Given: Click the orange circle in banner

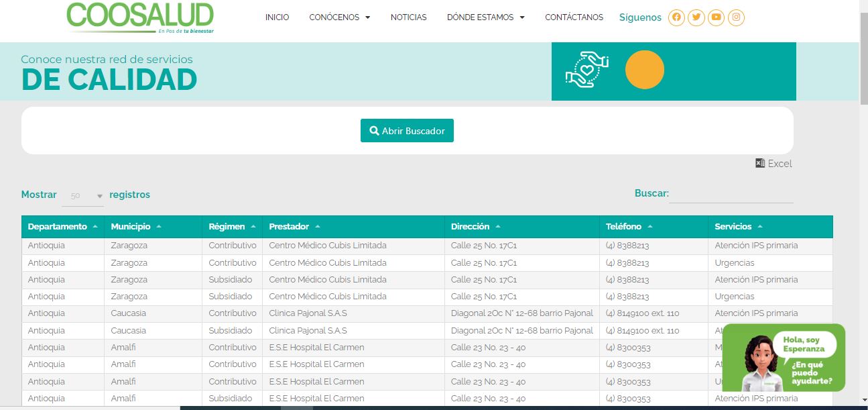Looking at the screenshot, I should tap(644, 70).
